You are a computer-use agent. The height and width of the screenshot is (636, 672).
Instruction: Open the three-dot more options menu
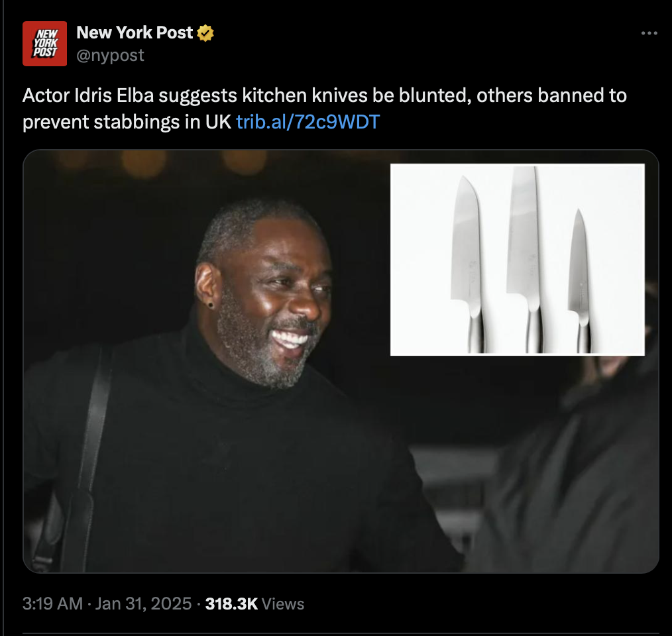click(x=649, y=32)
